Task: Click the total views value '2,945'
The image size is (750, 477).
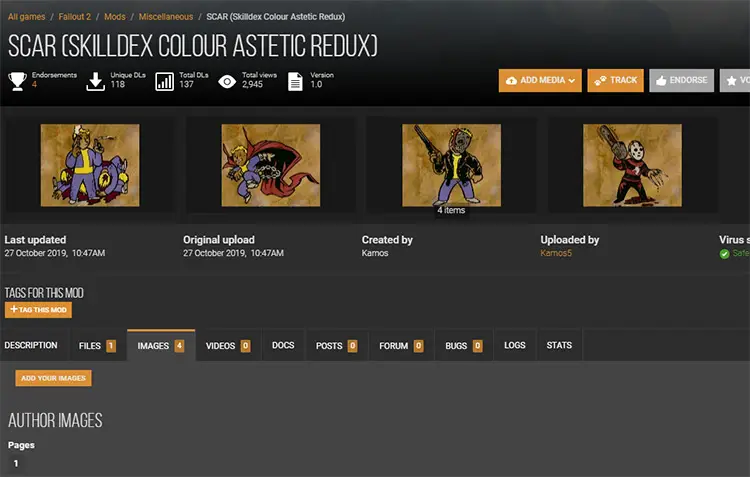Action: coord(252,85)
